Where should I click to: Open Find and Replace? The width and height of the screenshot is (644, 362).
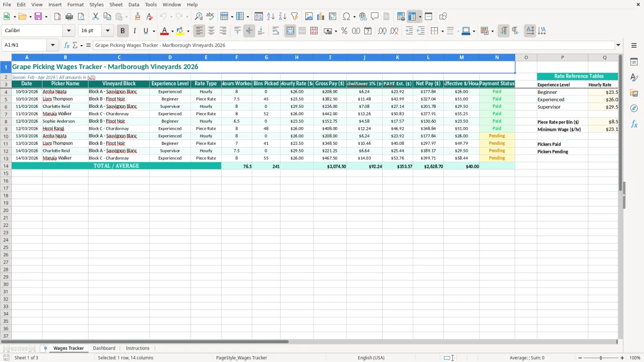tap(199, 17)
